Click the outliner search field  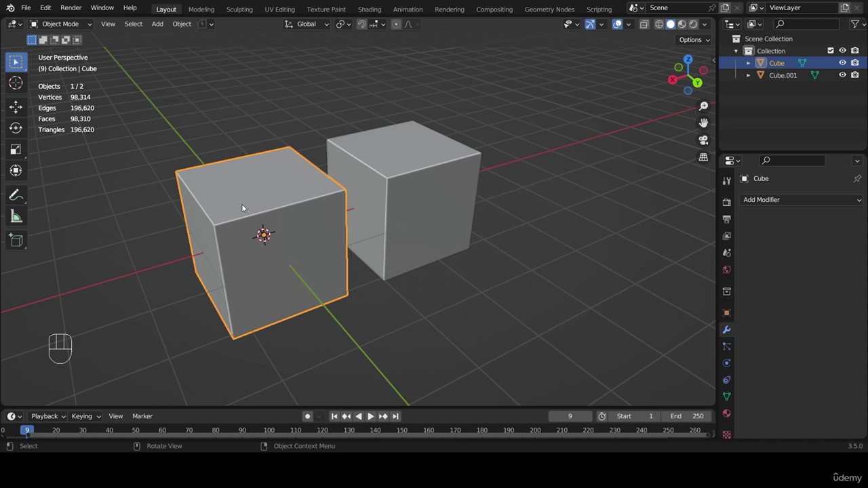click(806, 24)
